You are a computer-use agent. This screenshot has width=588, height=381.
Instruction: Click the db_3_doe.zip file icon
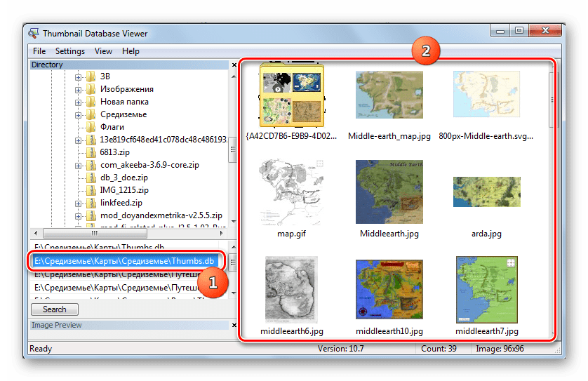click(91, 178)
